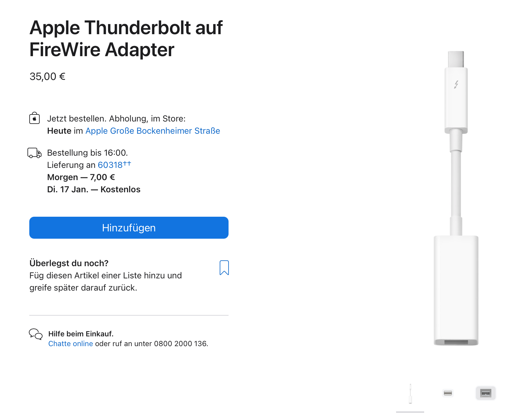
Task: Click the chat speech bubbles icon
Action: (x=36, y=334)
